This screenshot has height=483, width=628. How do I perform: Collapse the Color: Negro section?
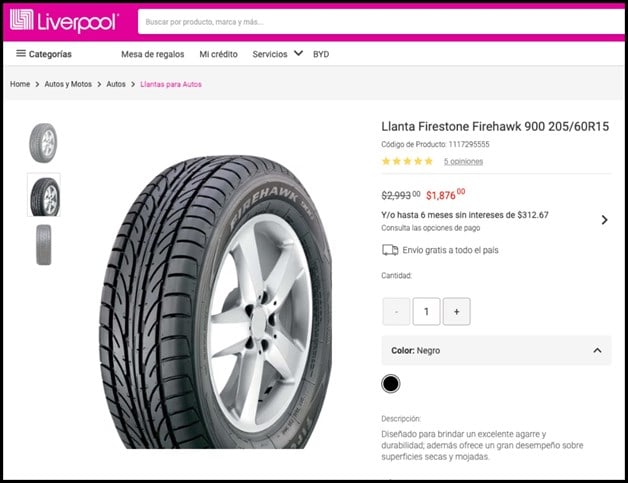click(597, 350)
